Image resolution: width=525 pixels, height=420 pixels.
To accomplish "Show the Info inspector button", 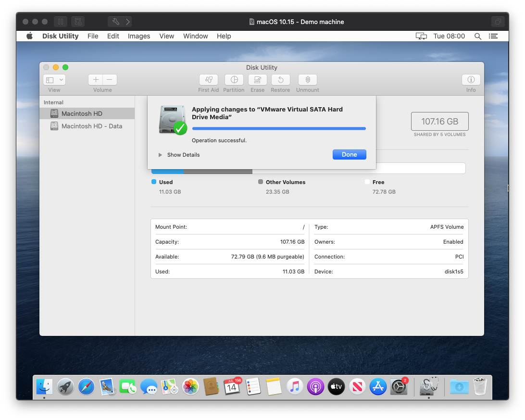I will [x=471, y=80].
